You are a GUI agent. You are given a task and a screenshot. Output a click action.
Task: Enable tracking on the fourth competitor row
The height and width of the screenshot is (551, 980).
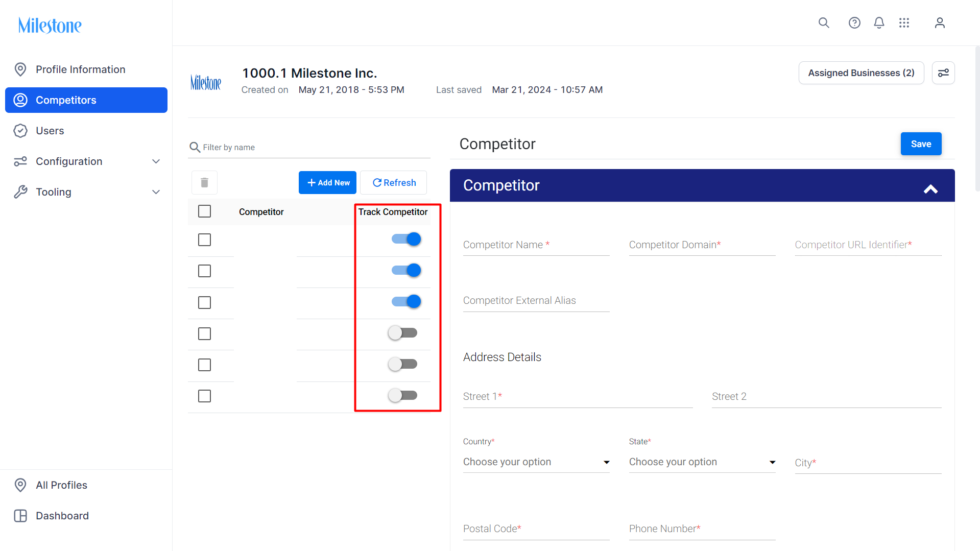tap(402, 333)
